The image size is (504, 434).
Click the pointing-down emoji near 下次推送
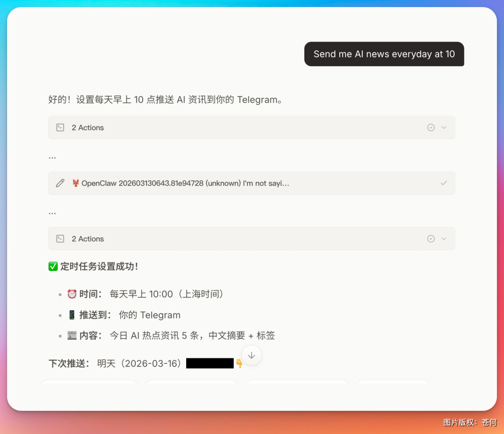pos(240,363)
